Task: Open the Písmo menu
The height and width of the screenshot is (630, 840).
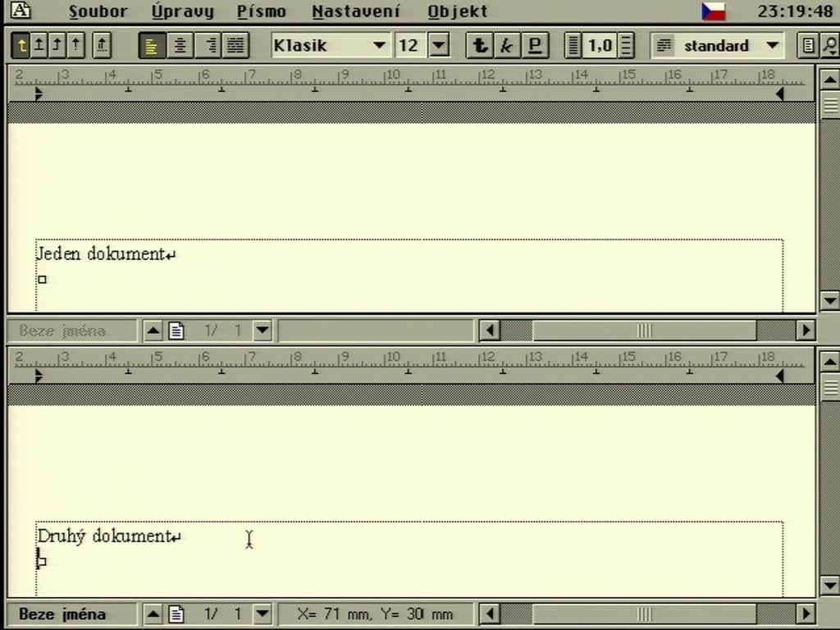Action: (x=262, y=11)
